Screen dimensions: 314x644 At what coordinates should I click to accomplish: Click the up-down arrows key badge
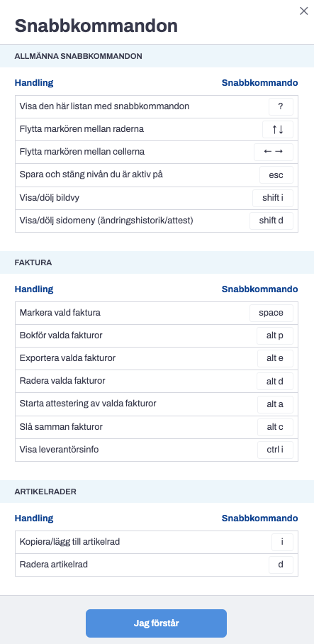(278, 129)
